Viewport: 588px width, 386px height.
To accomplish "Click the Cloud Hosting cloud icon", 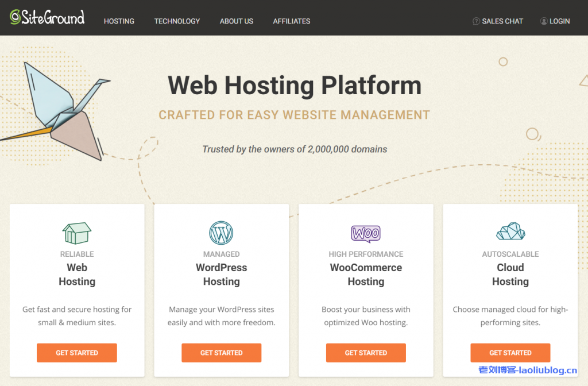I will [510, 231].
